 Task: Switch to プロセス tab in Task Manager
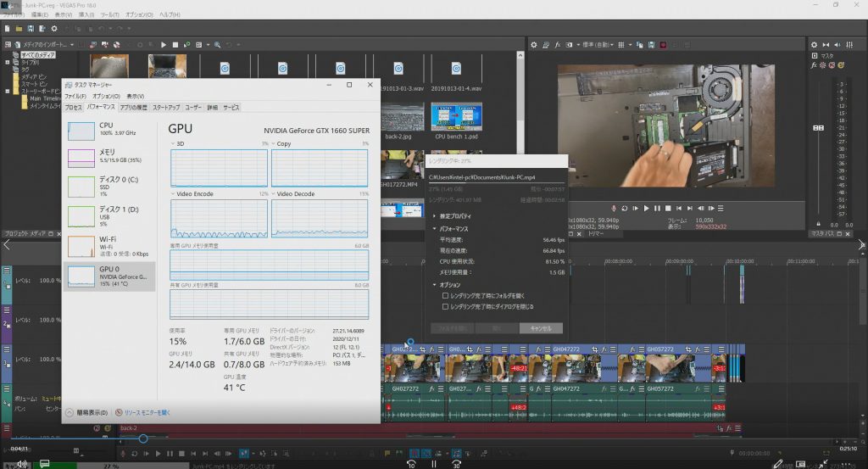[74, 108]
